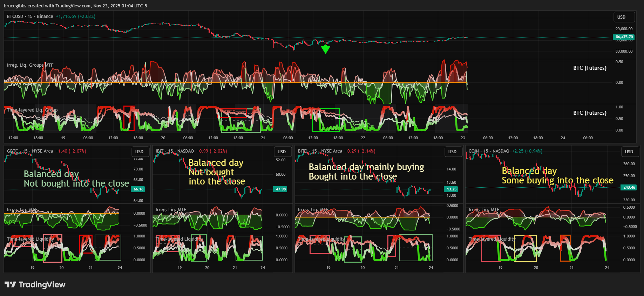Open the USD currency dropdown on GBTC chart
The height and width of the screenshot is (296, 644).
coord(140,152)
